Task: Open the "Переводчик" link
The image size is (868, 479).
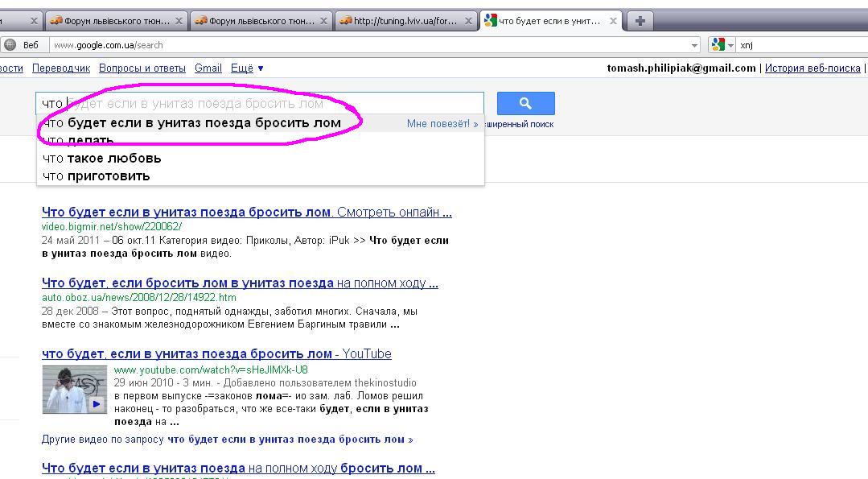Action: pyautogui.click(x=61, y=68)
